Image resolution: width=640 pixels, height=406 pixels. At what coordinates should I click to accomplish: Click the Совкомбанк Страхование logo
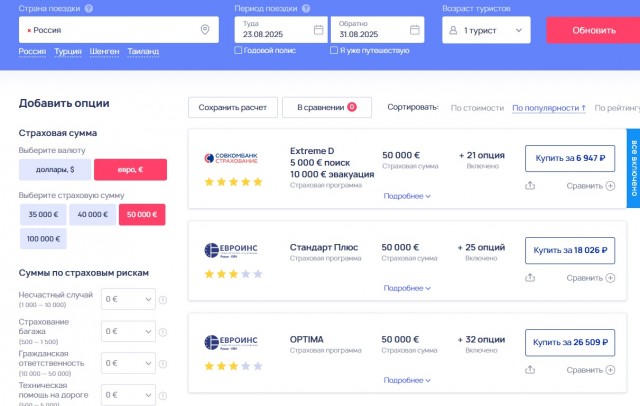231,158
